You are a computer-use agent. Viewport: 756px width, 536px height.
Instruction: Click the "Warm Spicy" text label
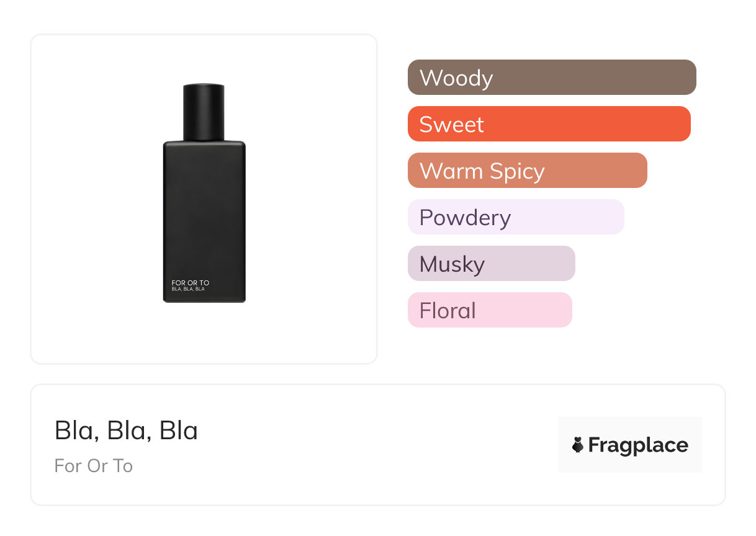point(482,171)
